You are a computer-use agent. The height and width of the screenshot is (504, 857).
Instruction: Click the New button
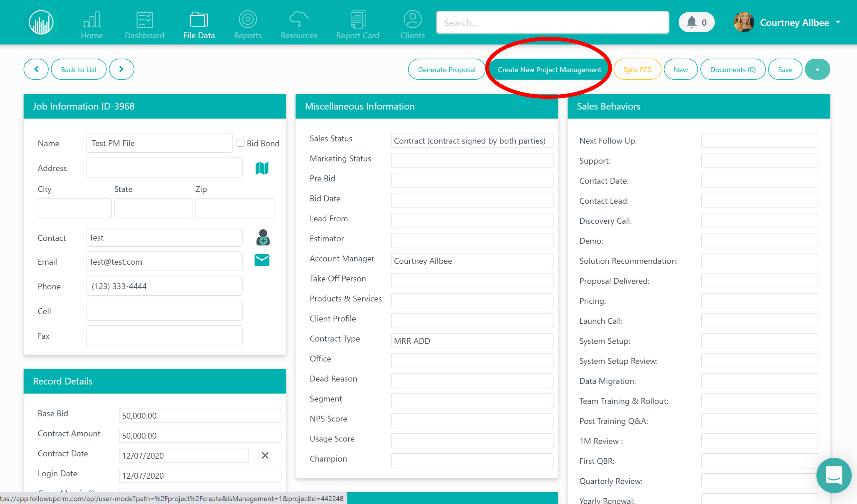click(681, 69)
